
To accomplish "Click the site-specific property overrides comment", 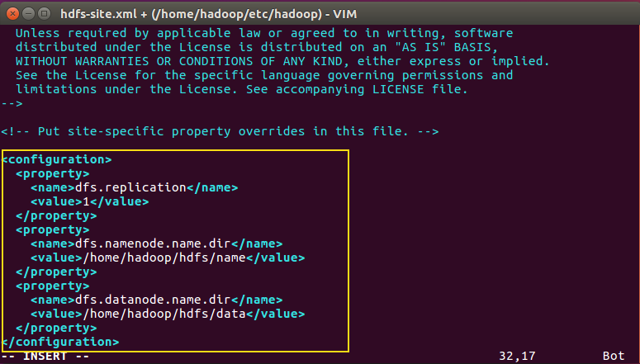I will point(220,131).
